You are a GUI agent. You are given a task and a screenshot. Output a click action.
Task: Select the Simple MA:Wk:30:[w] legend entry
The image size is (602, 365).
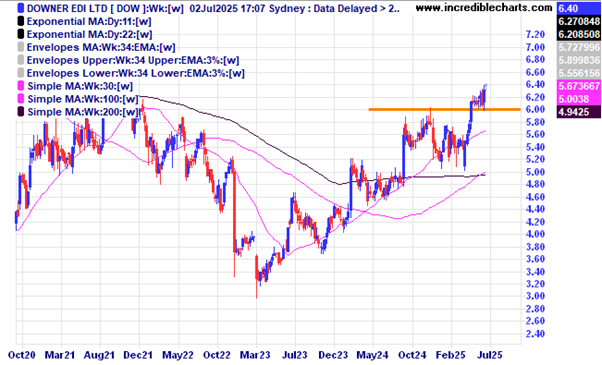coord(80,86)
